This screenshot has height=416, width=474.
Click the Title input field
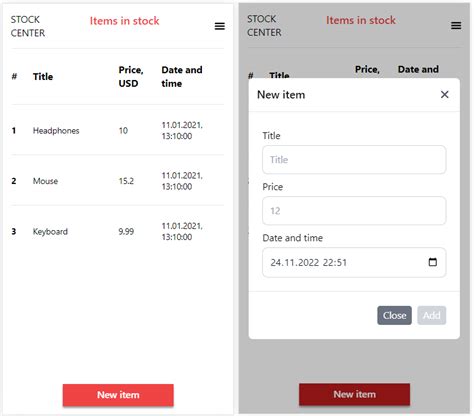tap(354, 160)
